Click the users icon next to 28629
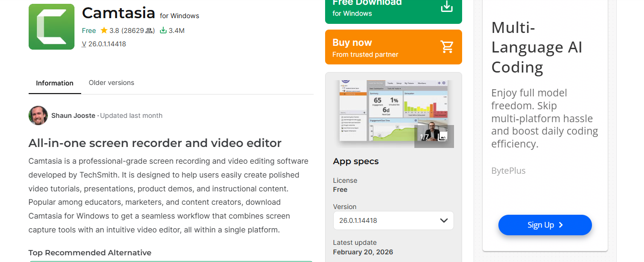Image resolution: width=644 pixels, height=262 pixels. pyautogui.click(x=150, y=31)
